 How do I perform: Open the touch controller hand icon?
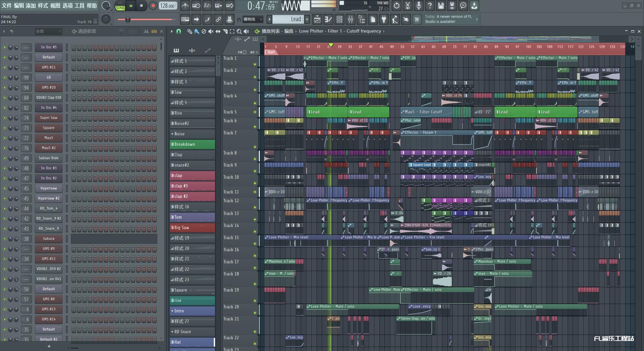pos(406,19)
